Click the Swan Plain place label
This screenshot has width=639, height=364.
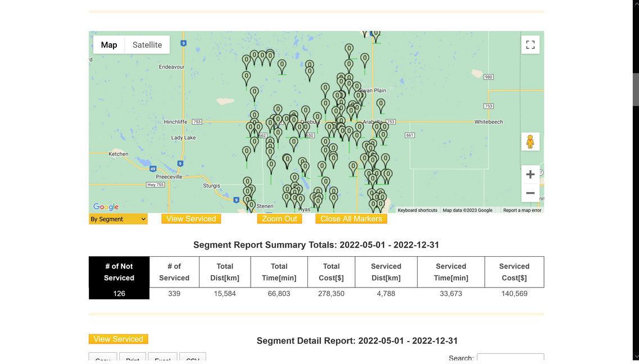click(x=374, y=90)
